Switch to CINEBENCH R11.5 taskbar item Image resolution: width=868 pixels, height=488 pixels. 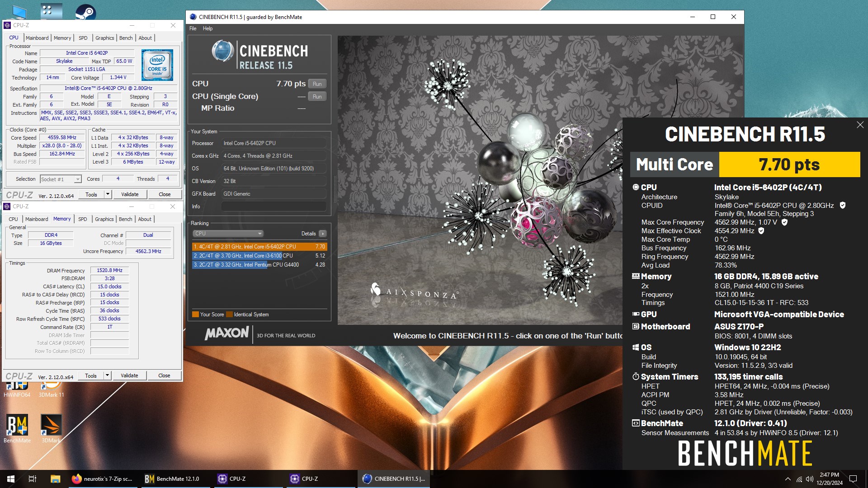(393, 479)
